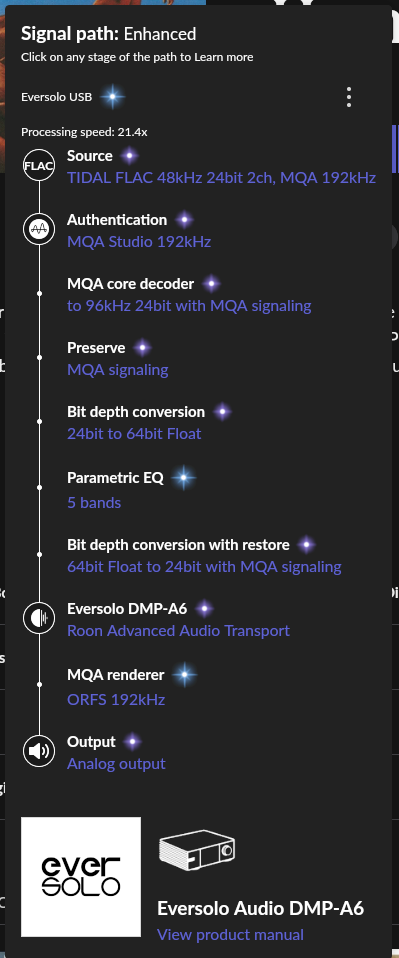
Task: Click the star icon next to Parametric EQ
Action: tap(183, 478)
